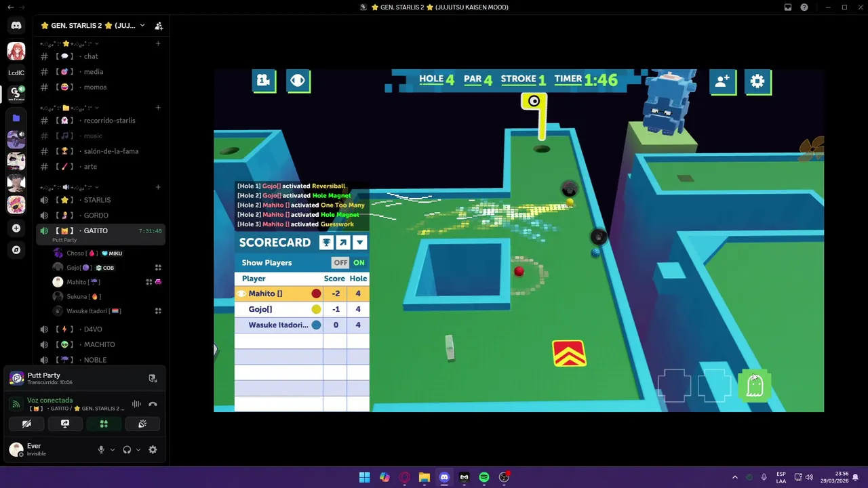Add a channel to the first category

pos(158,43)
